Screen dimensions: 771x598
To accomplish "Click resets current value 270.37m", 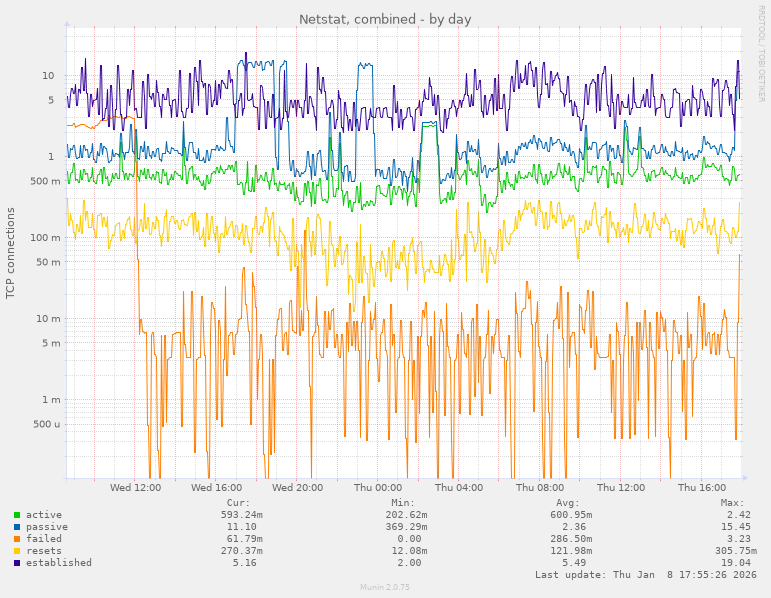I will 241,551.
